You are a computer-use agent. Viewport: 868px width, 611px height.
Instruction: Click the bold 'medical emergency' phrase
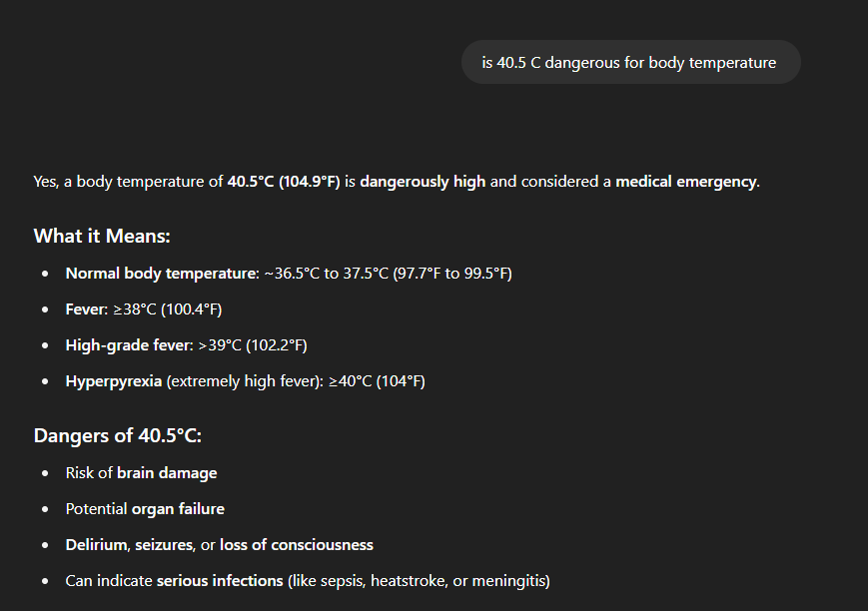(x=686, y=182)
